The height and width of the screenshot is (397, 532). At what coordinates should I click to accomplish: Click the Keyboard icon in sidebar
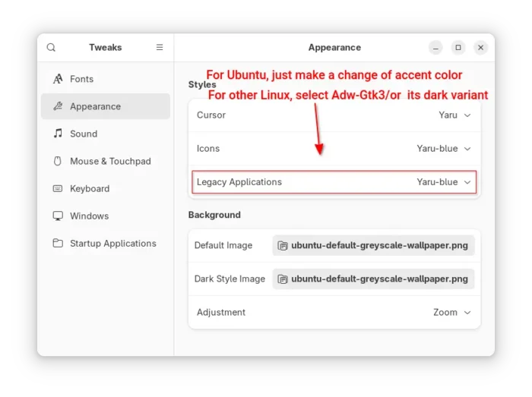coord(58,188)
